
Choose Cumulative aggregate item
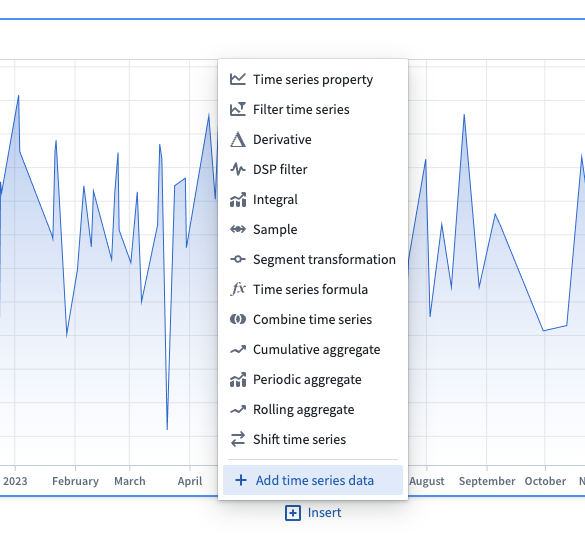pos(313,349)
